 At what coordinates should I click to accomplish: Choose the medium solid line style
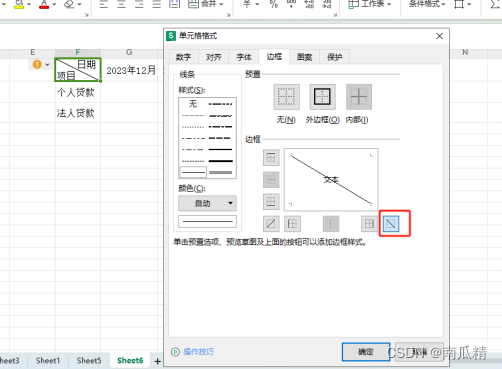click(220, 149)
